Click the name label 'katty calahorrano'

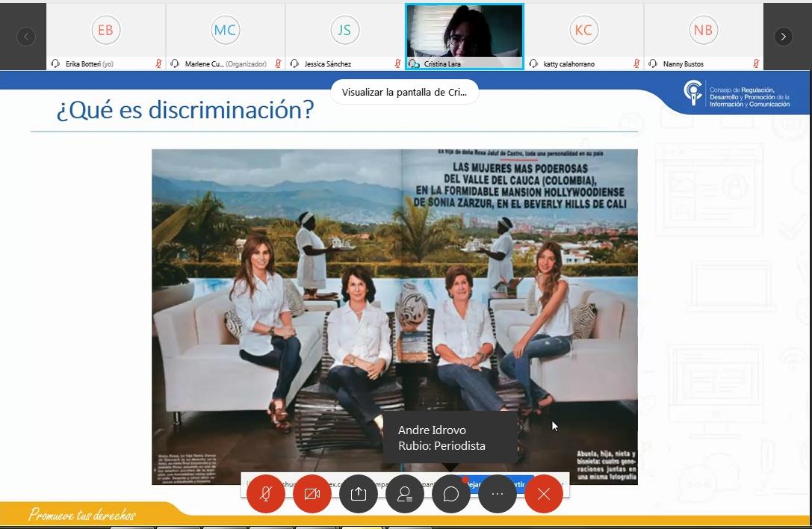(569, 64)
